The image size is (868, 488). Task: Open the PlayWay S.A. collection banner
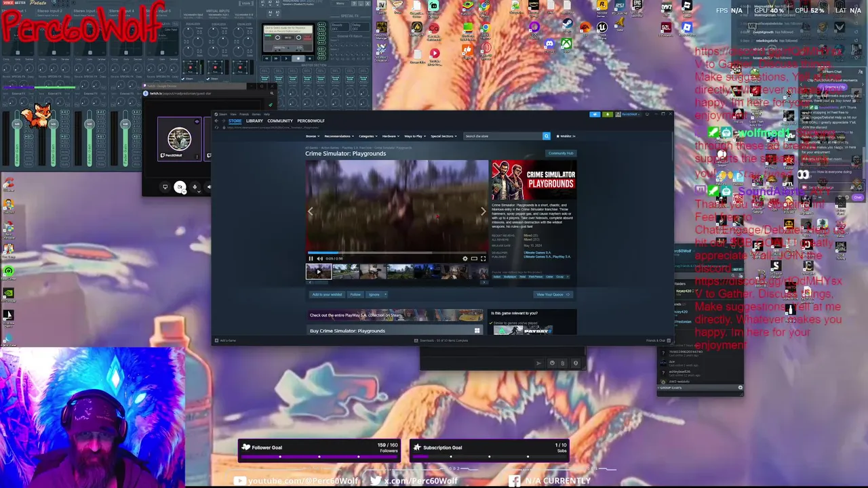396,315
